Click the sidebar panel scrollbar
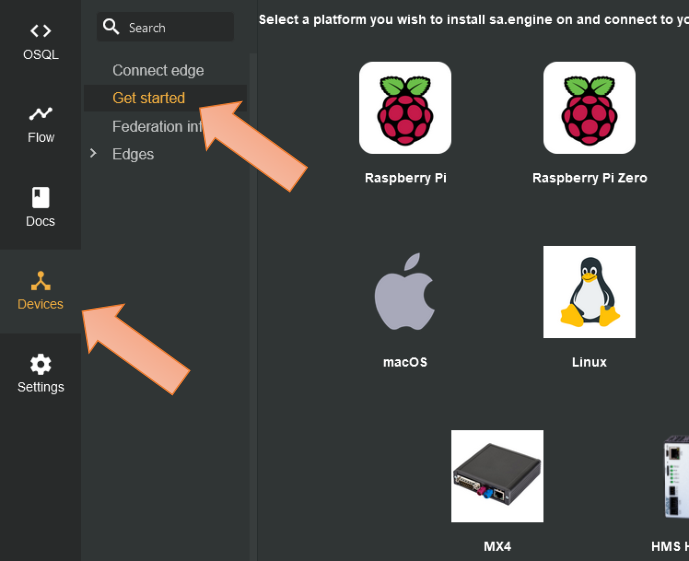The width and height of the screenshot is (689, 561). [x=253, y=307]
